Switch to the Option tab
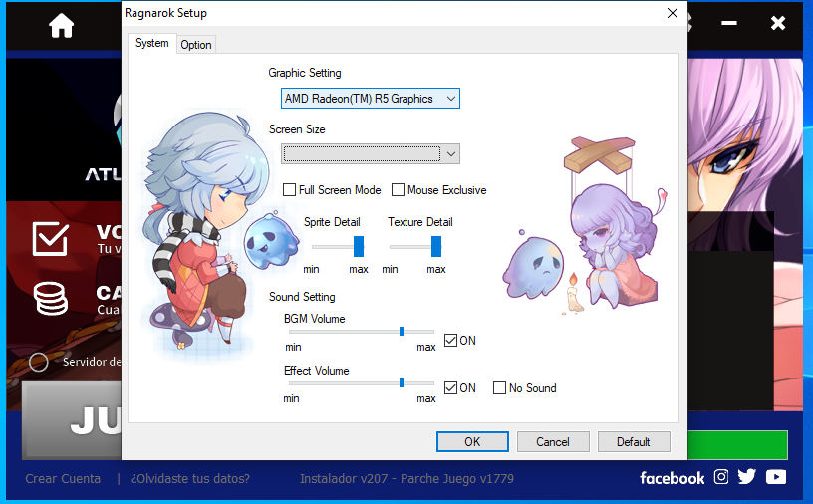813x504 pixels. (196, 45)
